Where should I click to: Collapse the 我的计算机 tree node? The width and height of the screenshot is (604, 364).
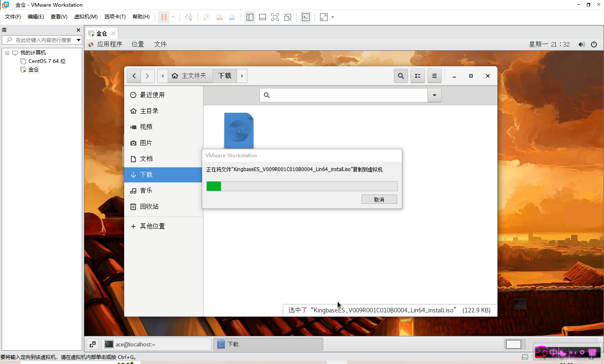point(7,53)
